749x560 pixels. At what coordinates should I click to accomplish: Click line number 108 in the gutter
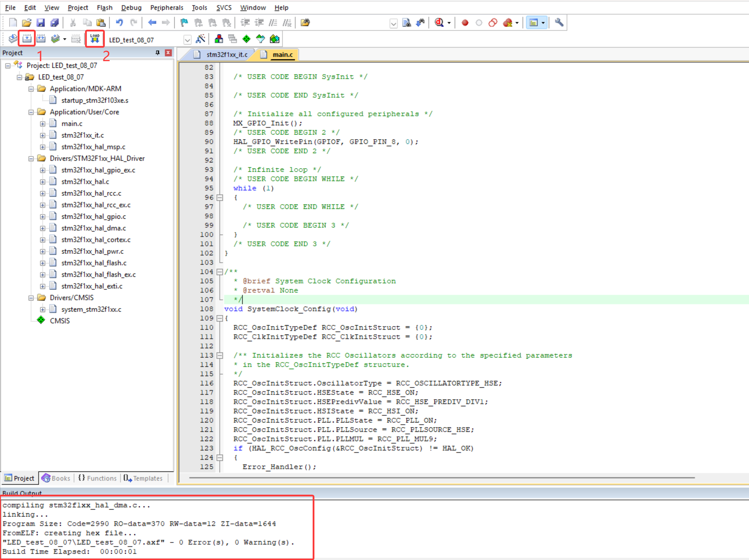[x=207, y=309]
